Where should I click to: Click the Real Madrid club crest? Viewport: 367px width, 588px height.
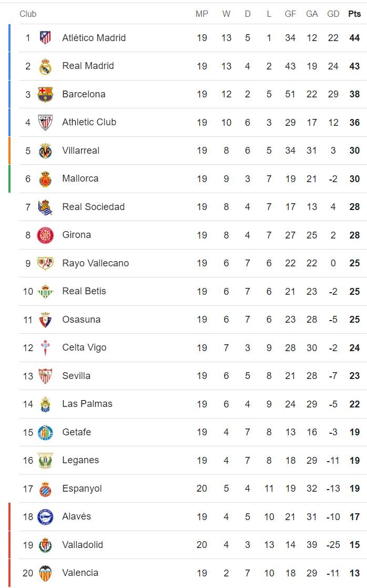45,66
